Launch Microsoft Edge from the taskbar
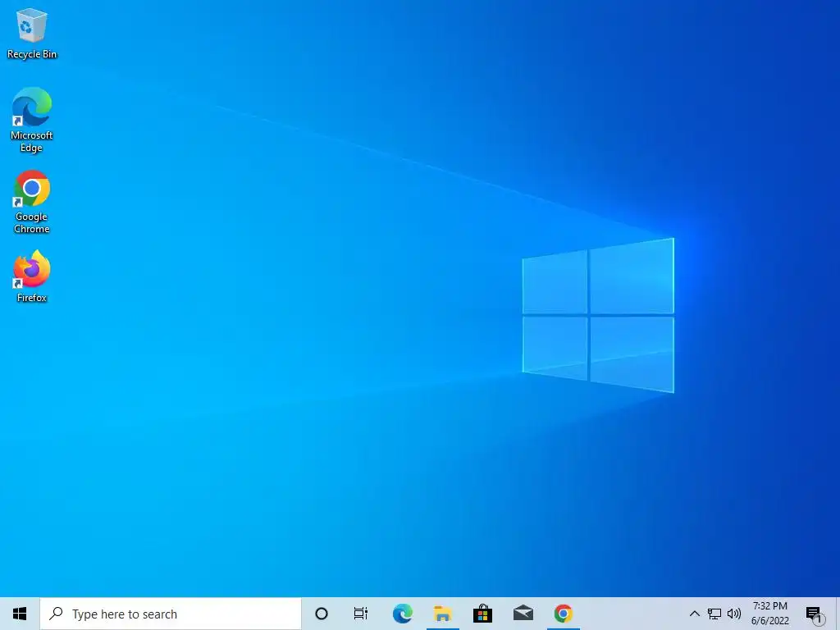The height and width of the screenshot is (630, 840). click(x=402, y=614)
